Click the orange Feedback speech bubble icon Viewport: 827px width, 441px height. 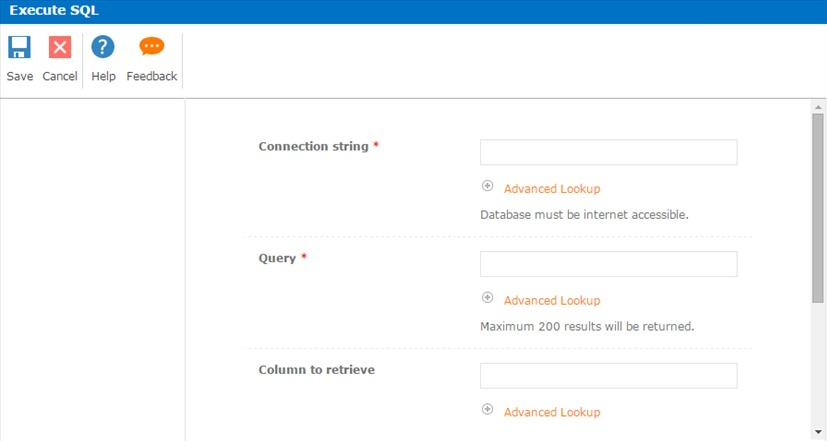pos(152,47)
